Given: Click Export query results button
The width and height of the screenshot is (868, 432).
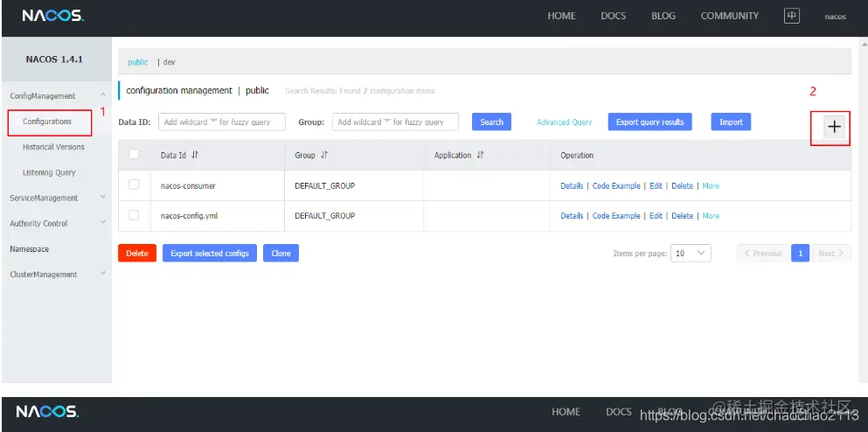Looking at the screenshot, I should 649,122.
